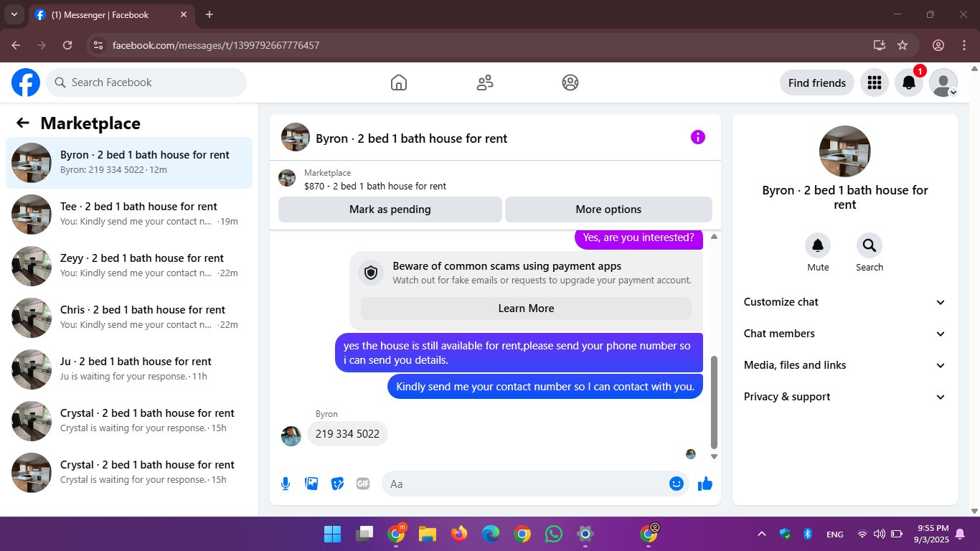Click the address bar URL
Viewport: 980px width, 551px height.
pos(216,45)
